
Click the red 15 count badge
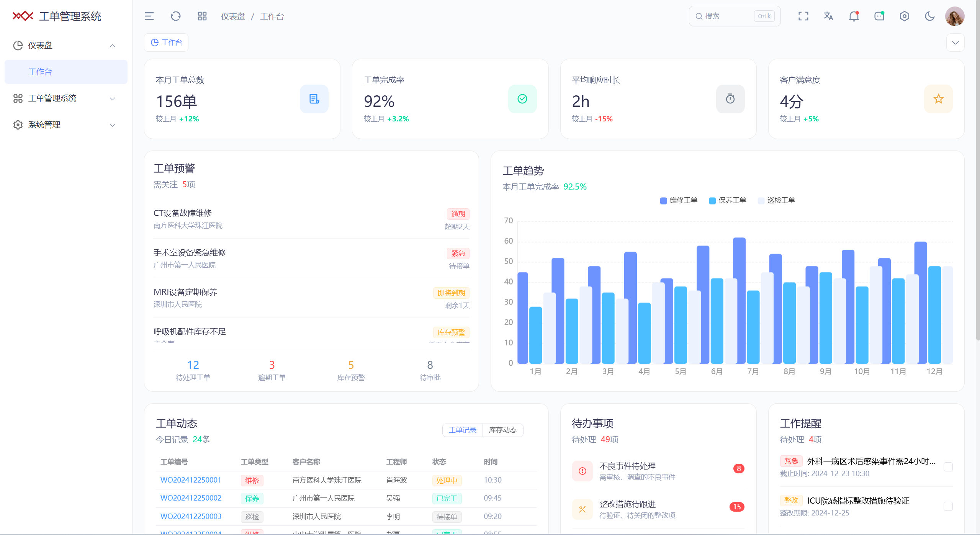pos(737,507)
